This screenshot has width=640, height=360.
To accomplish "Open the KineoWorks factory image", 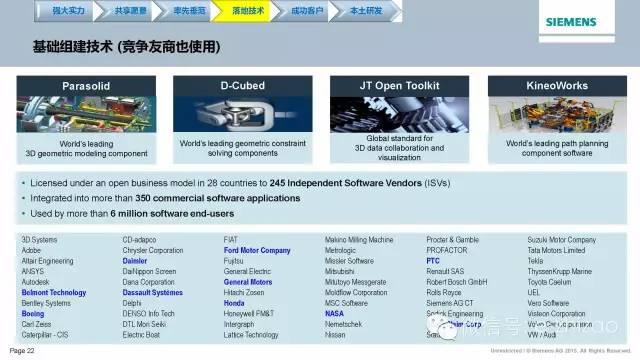I will click(x=557, y=114).
